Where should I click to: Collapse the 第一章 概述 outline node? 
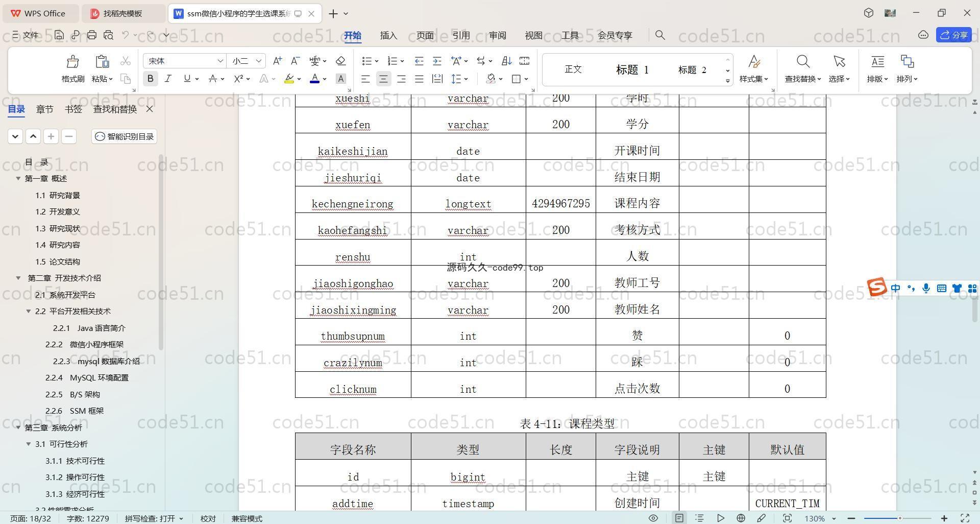click(18, 178)
